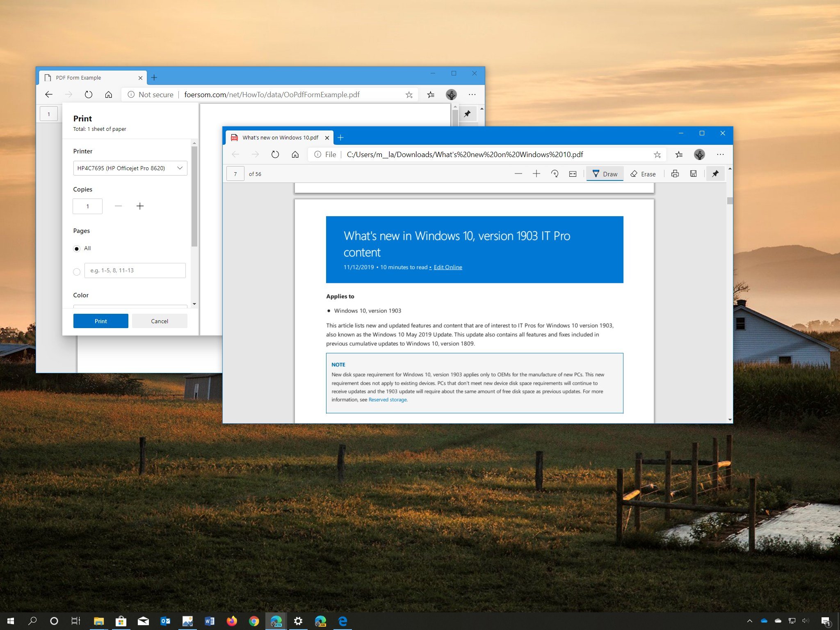Open Settings and more menu in front window

pos(720,155)
